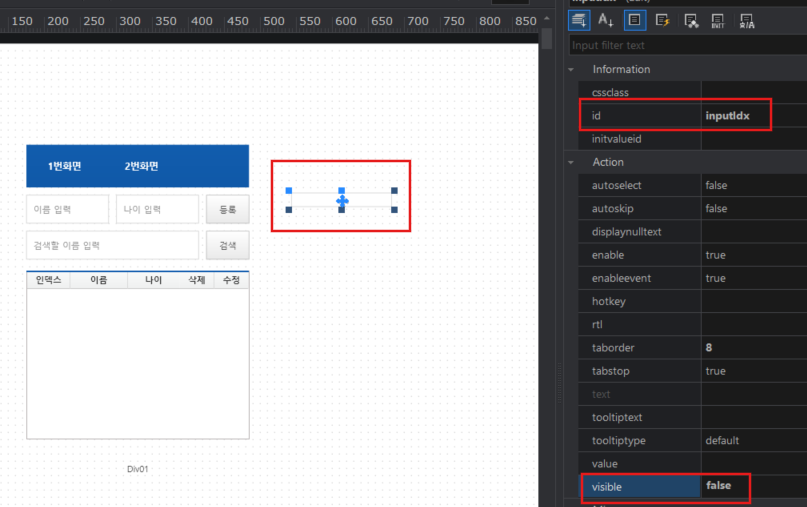Open the events list with lightning icon

(x=662, y=21)
